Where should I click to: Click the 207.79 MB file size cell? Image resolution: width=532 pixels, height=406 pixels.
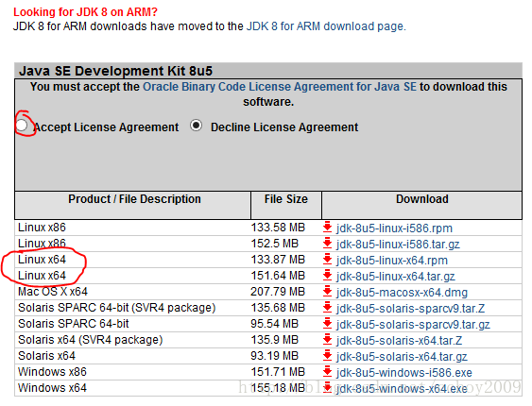[x=278, y=292]
